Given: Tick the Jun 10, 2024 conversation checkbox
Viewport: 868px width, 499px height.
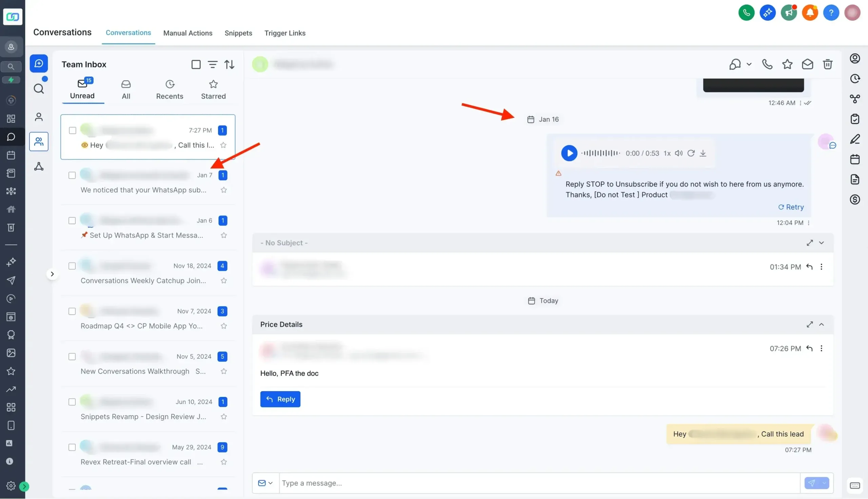Looking at the screenshot, I should pyautogui.click(x=72, y=402).
